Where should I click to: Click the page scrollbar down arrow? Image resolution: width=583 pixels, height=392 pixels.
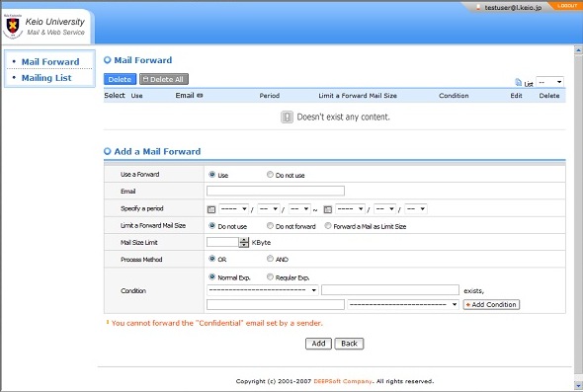(x=578, y=385)
